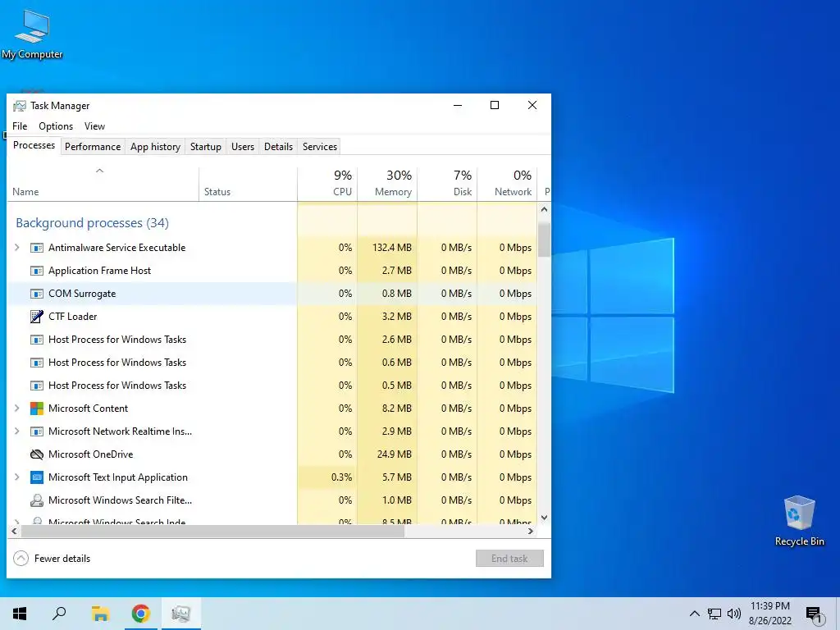Image resolution: width=840 pixels, height=630 pixels.
Task: Select the Host Process row using 0.6 MB
Action: point(272,363)
